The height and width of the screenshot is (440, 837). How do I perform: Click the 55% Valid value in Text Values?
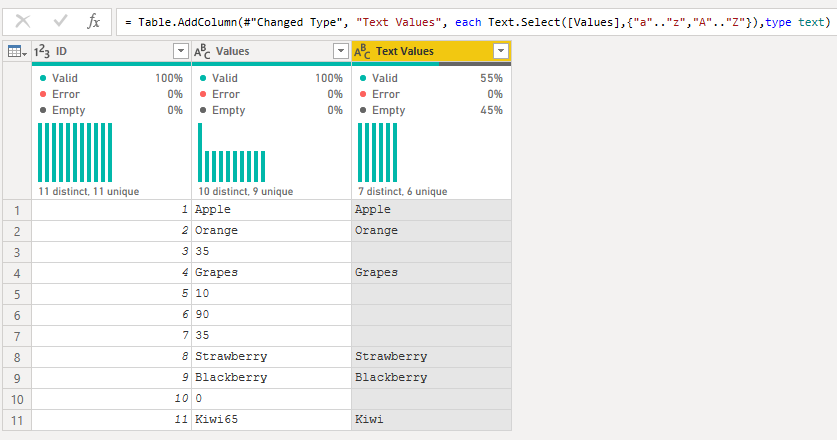pyautogui.click(x=491, y=78)
